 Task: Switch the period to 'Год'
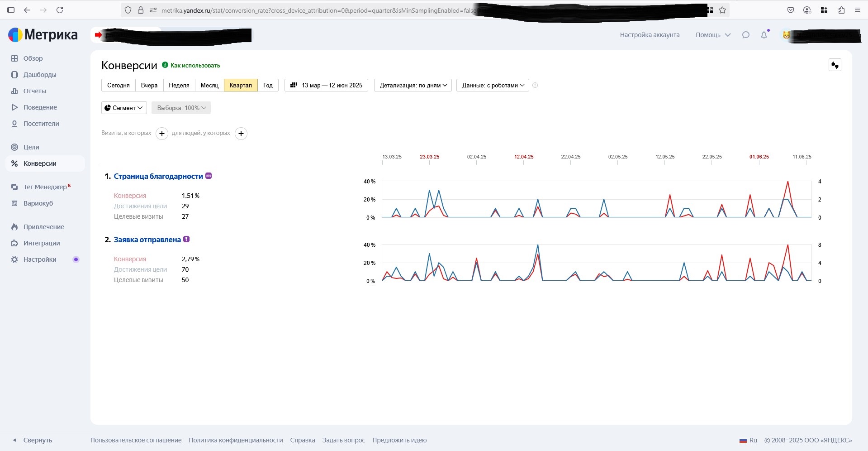click(x=268, y=85)
